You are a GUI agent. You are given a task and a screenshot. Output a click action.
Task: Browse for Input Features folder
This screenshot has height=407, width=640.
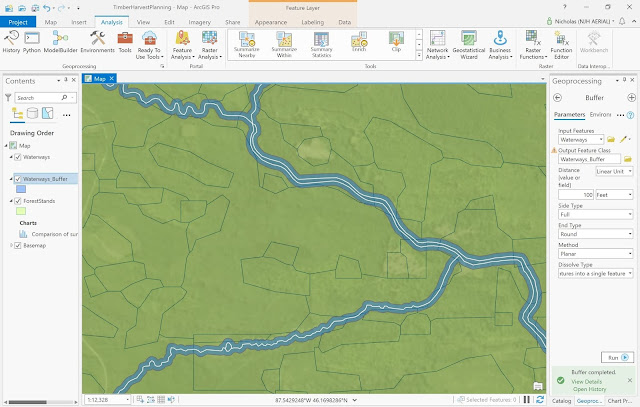point(611,140)
